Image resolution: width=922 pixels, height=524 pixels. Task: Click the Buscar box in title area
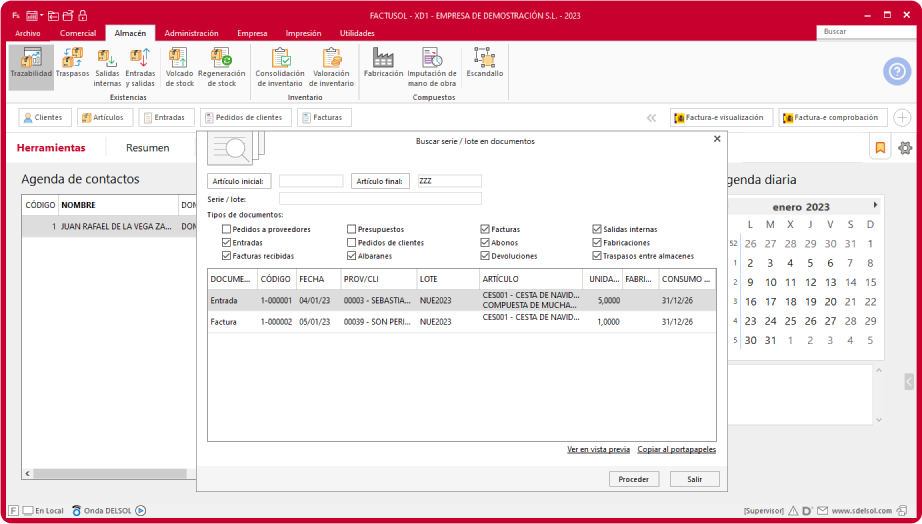[866, 32]
